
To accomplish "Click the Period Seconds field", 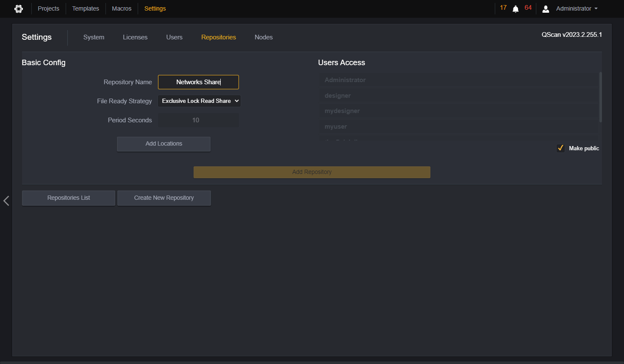I will tap(198, 120).
